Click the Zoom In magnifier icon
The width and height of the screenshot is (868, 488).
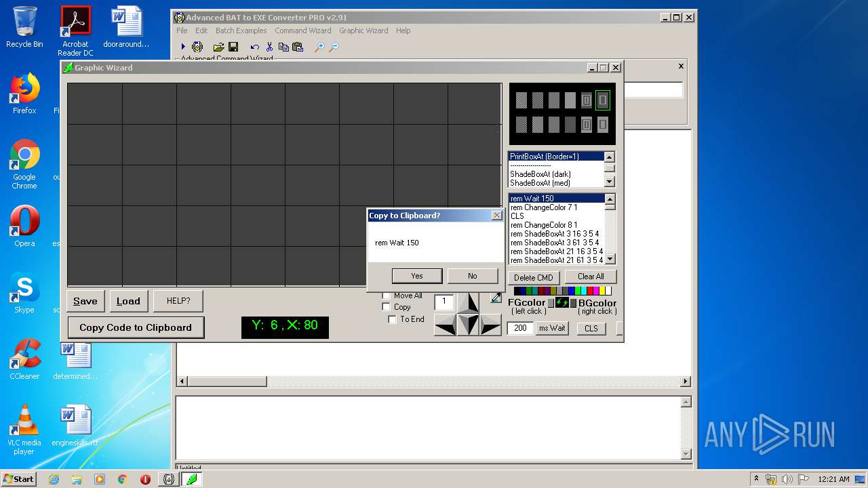pos(319,47)
